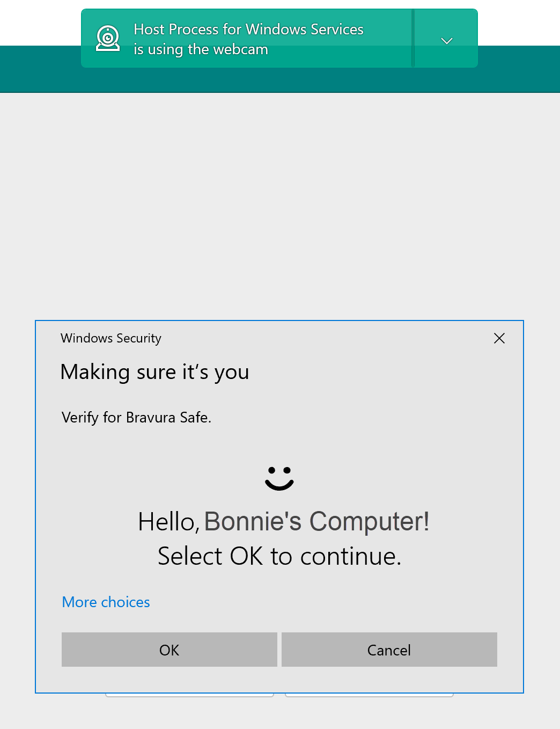Click the Making sure it's you heading
Viewport: 560px width, 729px height.
(x=154, y=371)
